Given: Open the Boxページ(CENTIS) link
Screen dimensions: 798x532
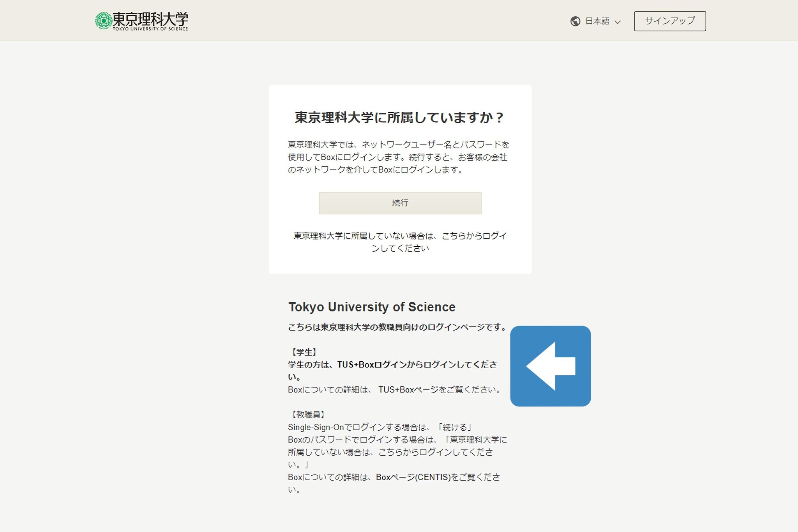Looking at the screenshot, I should (x=413, y=477).
